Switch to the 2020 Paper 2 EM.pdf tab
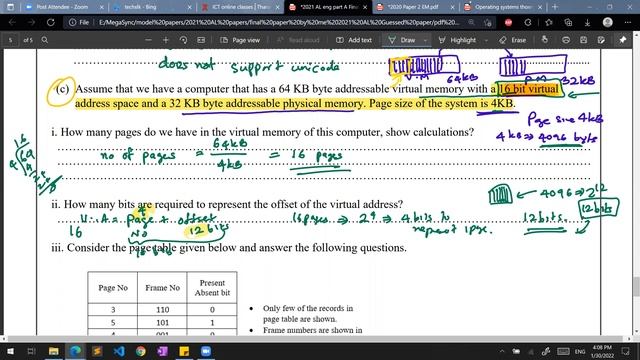Image resolution: width=640 pixels, height=360 pixels. pos(416,7)
